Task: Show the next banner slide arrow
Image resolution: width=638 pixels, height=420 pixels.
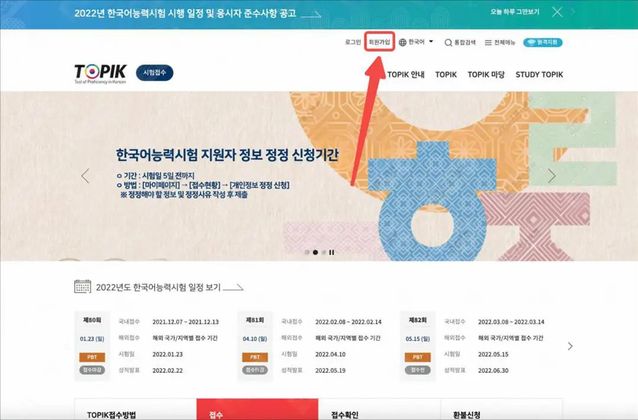Action: [x=551, y=176]
